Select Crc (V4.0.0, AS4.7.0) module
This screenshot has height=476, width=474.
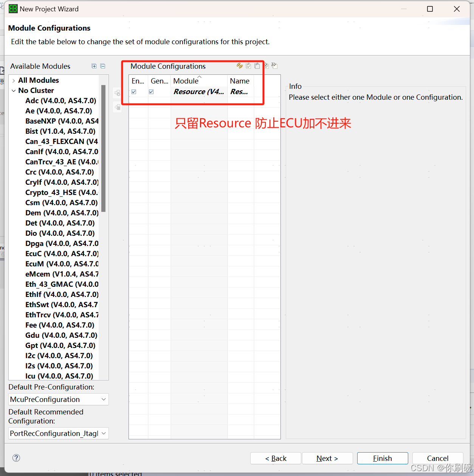click(59, 172)
